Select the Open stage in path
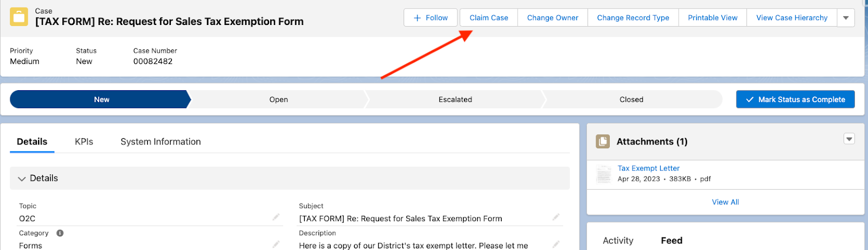The width and height of the screenshot is (868, 250). tap(278, 99)
